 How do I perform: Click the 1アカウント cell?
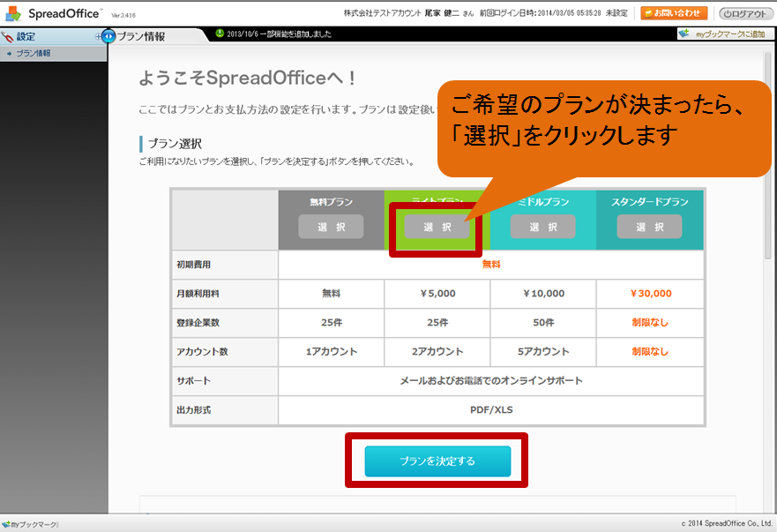(x=332, y=351)
